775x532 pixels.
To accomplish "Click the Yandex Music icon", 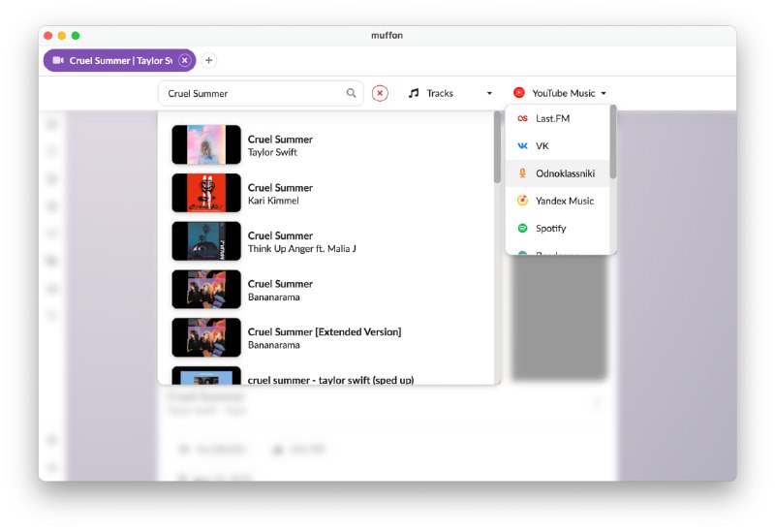I will [x=522, y=201].
